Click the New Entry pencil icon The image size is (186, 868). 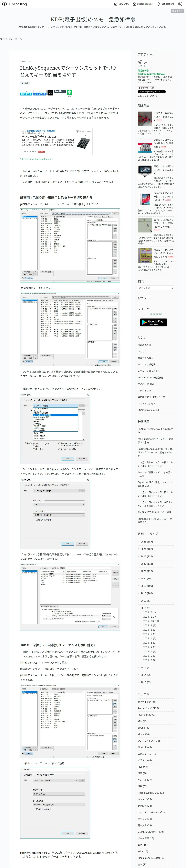[x=116, y=4]
